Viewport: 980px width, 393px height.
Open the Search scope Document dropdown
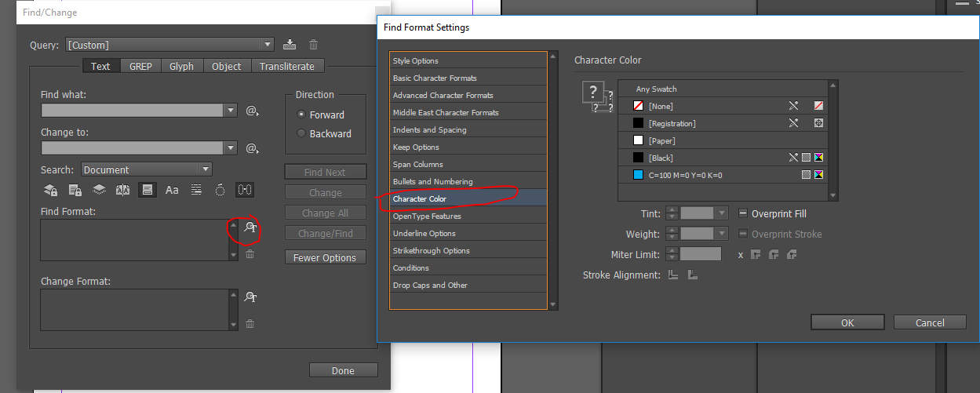147,169
